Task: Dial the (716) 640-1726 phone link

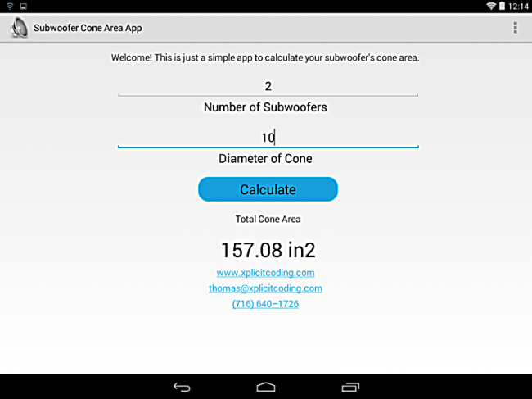Action: pos(265,304)
